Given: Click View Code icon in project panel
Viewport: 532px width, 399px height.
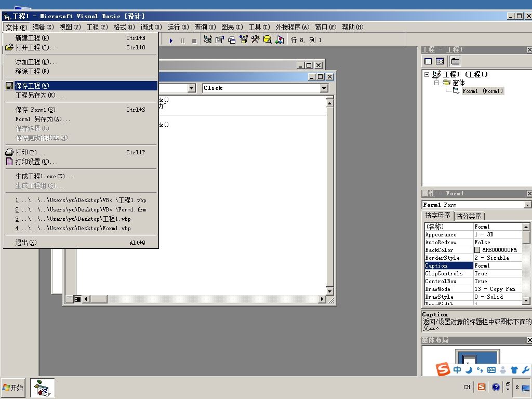Looking at the screenshot, I should click(x=428, y=61).
